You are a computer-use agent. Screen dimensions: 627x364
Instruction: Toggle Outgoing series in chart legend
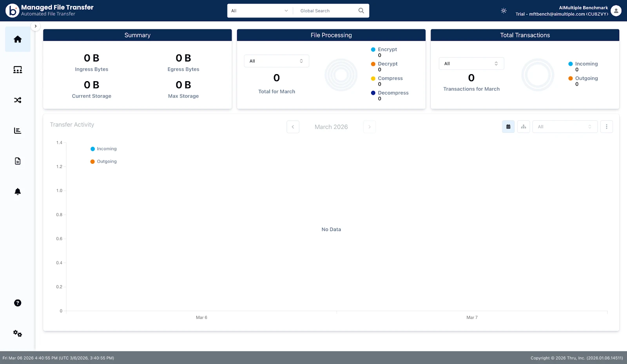point(103,161)
